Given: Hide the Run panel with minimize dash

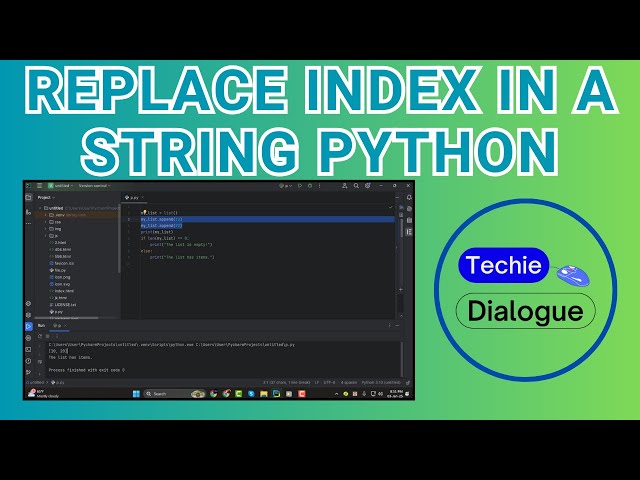Looking at the screenshot, I should click(x=397, y=325).
